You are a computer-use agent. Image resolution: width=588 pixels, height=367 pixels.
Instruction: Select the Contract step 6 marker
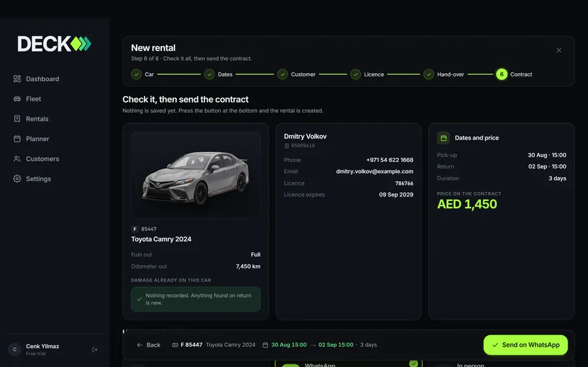[501, 74]
